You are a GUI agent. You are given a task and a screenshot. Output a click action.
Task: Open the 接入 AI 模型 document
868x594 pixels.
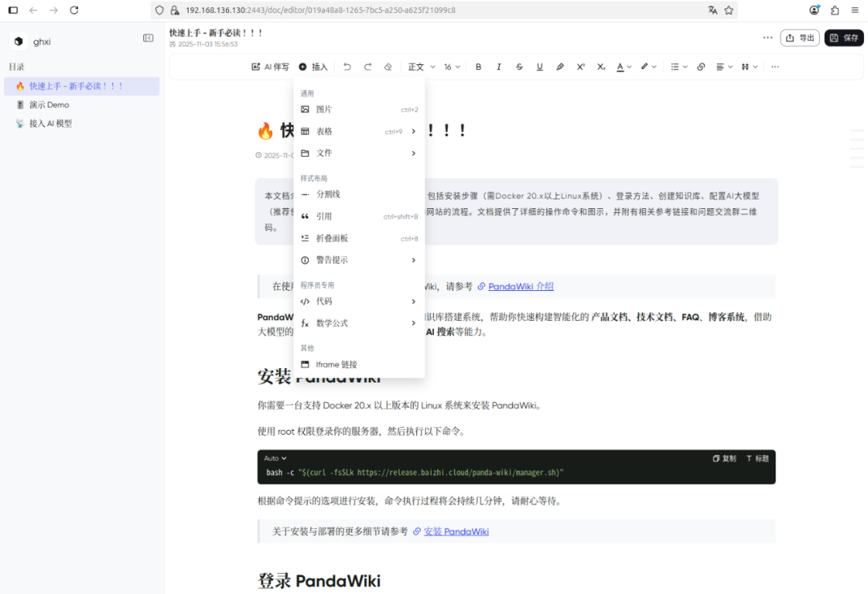point(82,124)
